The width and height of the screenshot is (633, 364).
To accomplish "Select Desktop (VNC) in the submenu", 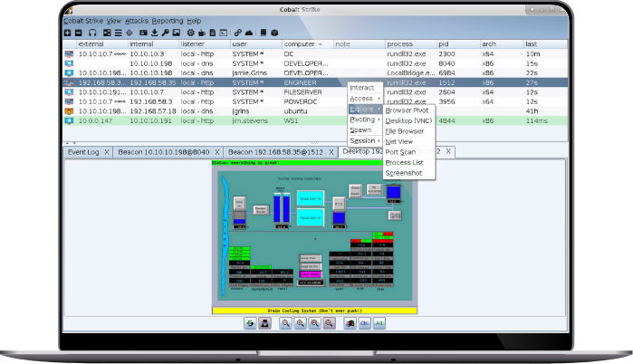I will [x=408, y=120].
